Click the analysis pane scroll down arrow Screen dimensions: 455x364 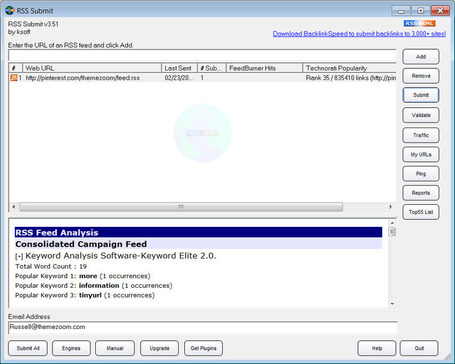[392, 304]
